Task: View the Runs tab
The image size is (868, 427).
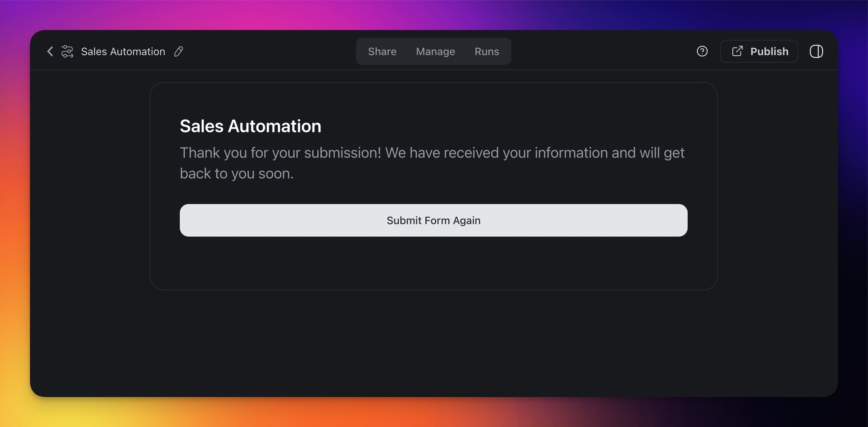Action: [x=487, y=51]
